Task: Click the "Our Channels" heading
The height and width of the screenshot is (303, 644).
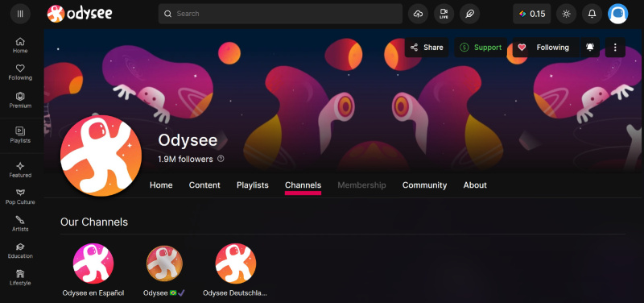Action: point(94,222)
